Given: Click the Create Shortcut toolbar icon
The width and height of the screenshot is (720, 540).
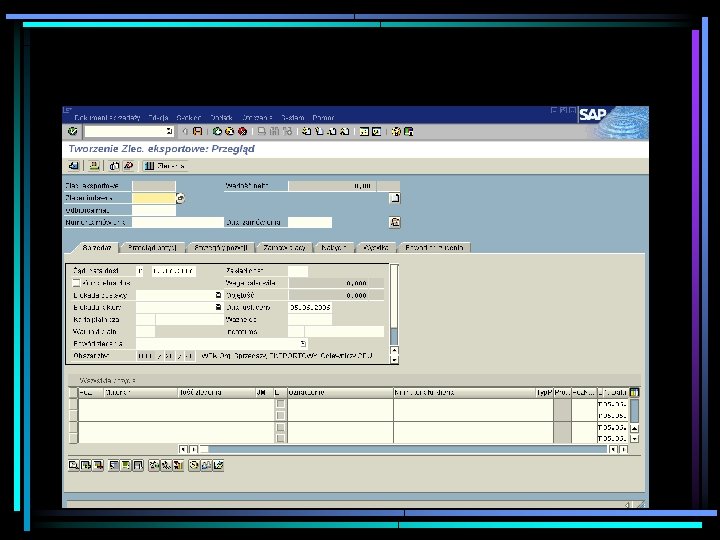Looking at the screenshot, I should tap(377, 131).
